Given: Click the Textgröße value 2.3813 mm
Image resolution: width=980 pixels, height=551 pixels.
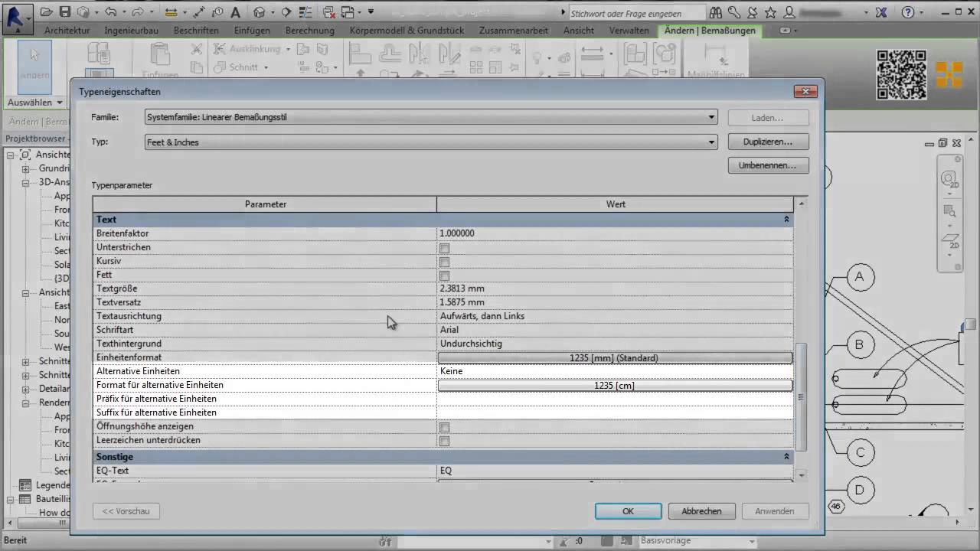Looking at the screenshot, I should [x=615, y=289].
